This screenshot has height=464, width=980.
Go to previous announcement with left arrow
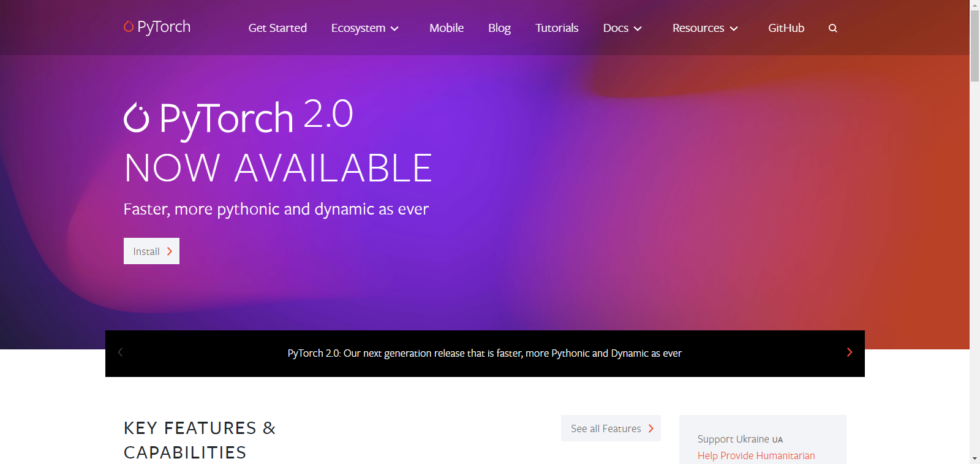(x=121, y=352)
